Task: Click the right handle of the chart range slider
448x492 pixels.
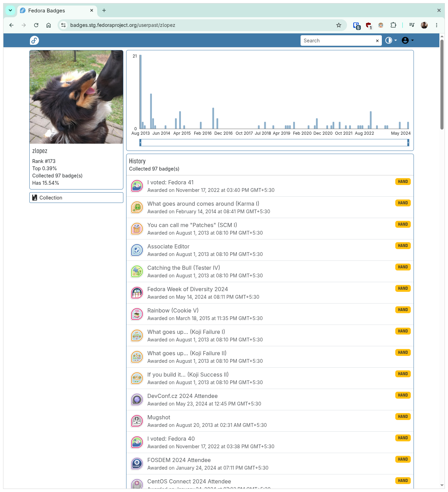Action: pyautogui.click(x=408, y=143)
